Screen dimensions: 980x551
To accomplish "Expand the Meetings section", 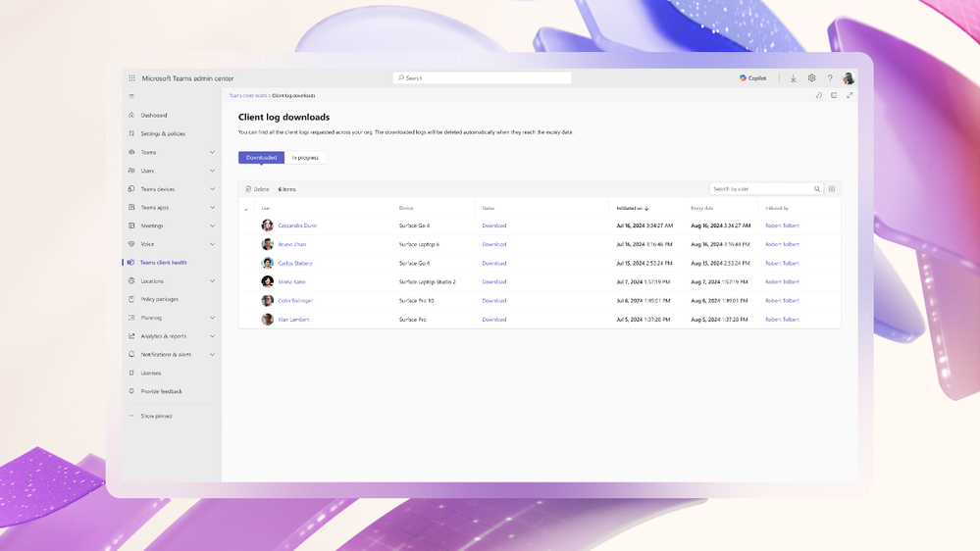I will tap(213, 226).
